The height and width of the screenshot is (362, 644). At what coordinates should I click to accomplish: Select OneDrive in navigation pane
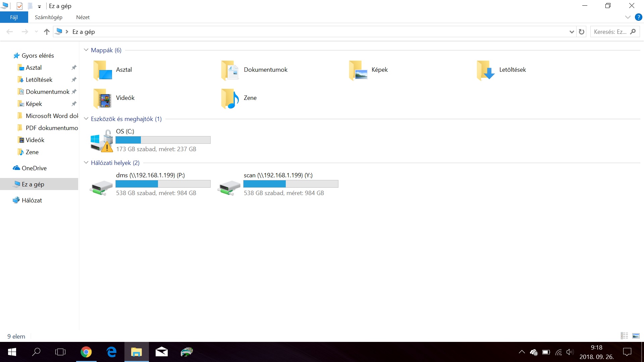click(x=34, y=168)
